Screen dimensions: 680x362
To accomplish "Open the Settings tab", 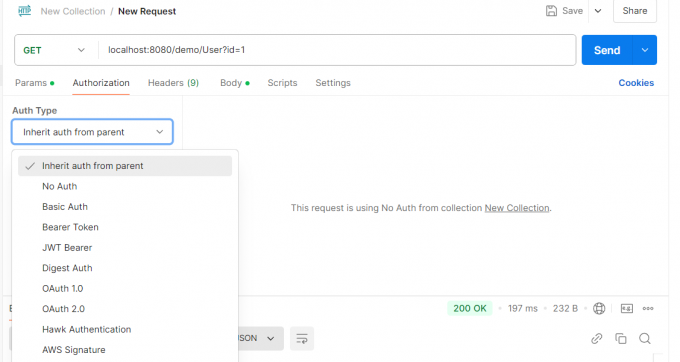I will coord(333,83).
